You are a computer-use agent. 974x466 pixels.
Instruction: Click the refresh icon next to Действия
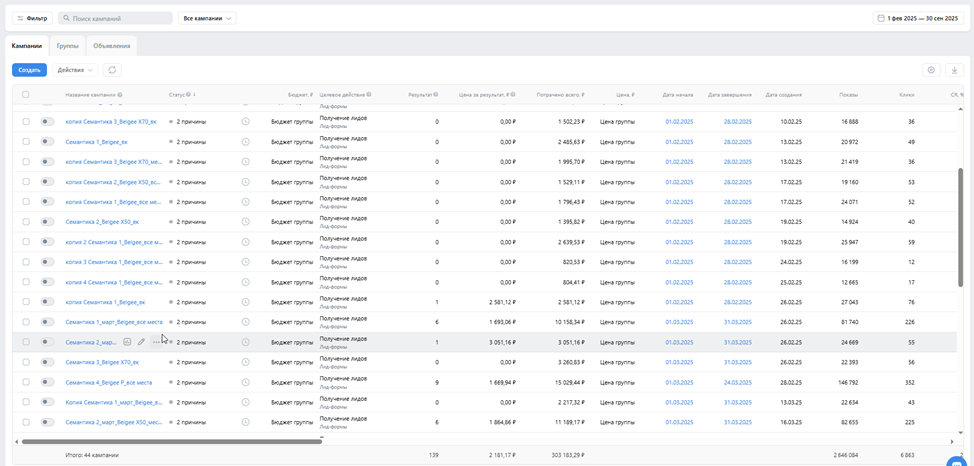point(112,70)
